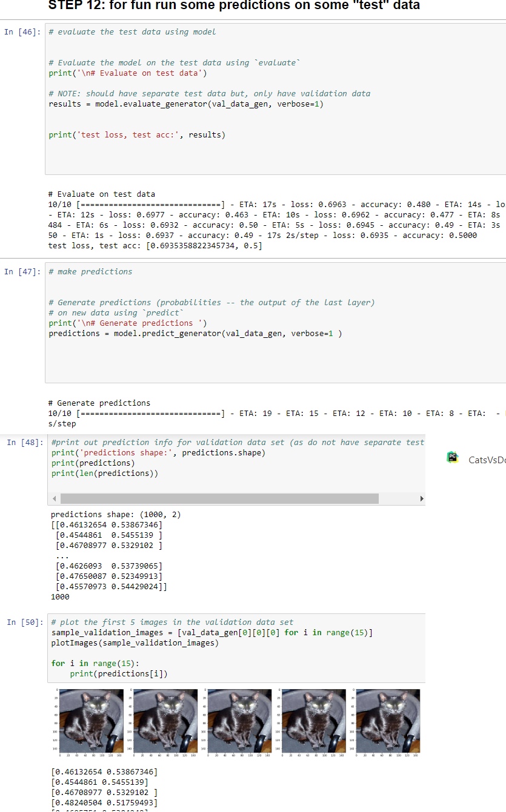Click the In [47] cell prompt
Screen dimensions: 506x812
22,271
